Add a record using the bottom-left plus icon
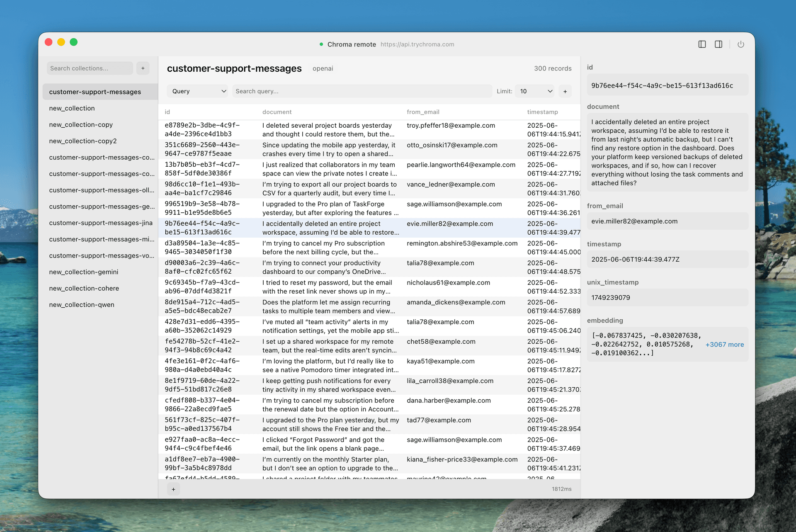The height and width of the screenshot is (532, 796). pyautogui.click(x=173, y=489)
